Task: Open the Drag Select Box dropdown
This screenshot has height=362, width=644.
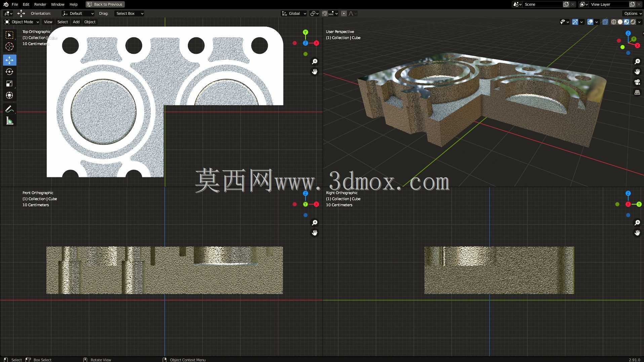Action: coord(129,13)
